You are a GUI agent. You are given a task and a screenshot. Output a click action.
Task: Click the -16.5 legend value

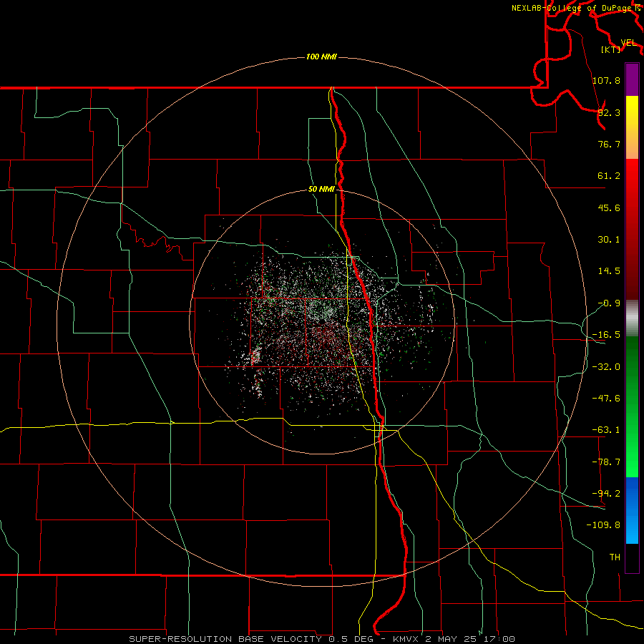tap(606, 335)
